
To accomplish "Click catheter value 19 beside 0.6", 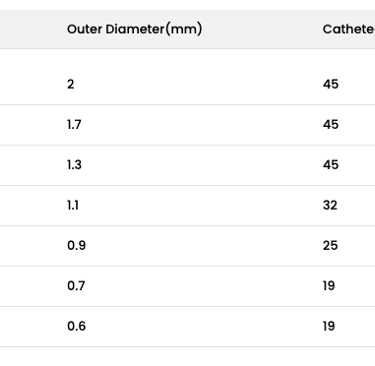I will click(x=329, y=326).
